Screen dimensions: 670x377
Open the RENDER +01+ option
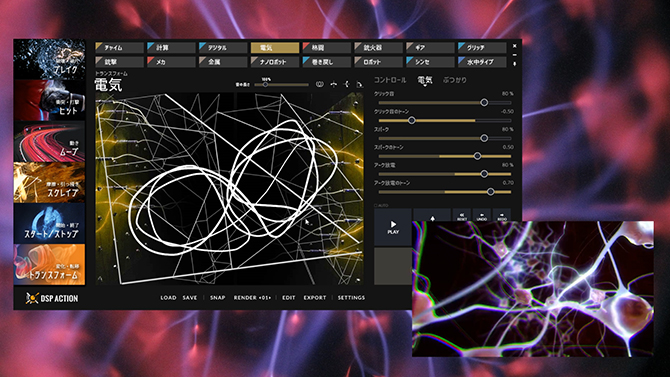point(252,297)
